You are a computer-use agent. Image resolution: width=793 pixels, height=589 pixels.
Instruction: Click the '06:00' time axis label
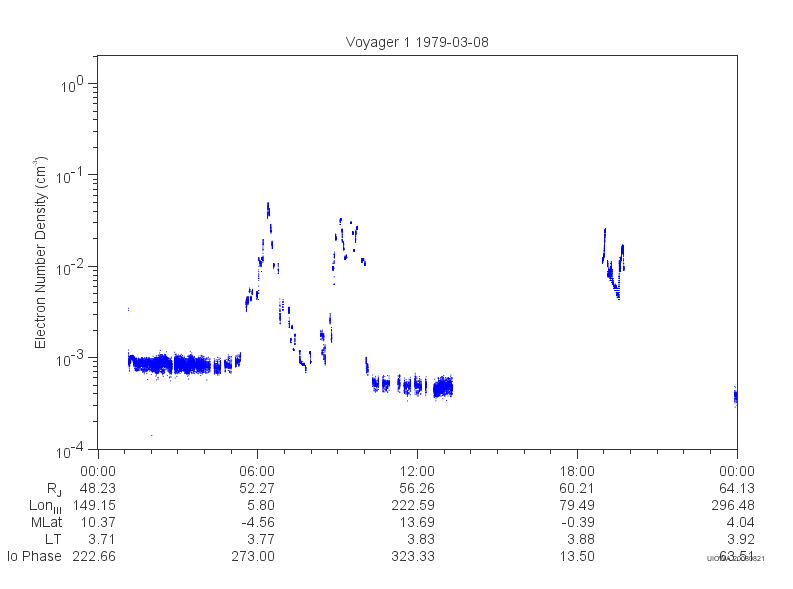click(x=257, y=471)
